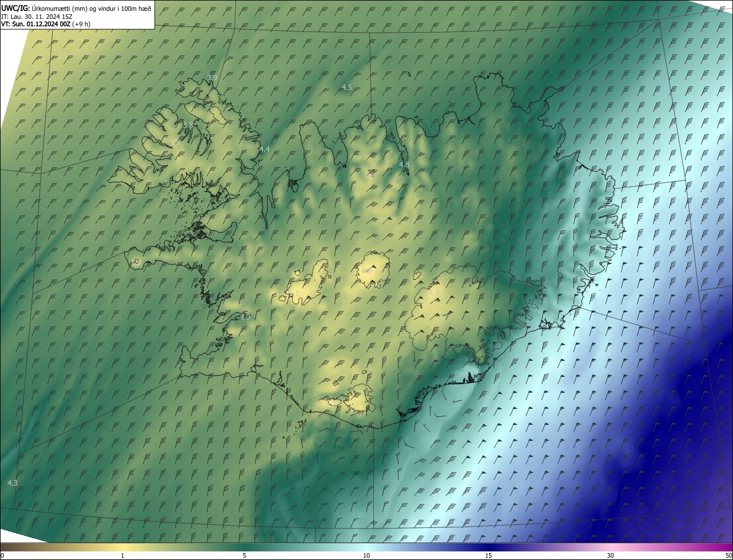This screenshot has height=560, width=733.
Task: Click the 4.3 value label over the ocean
Action: coord(13,483)
